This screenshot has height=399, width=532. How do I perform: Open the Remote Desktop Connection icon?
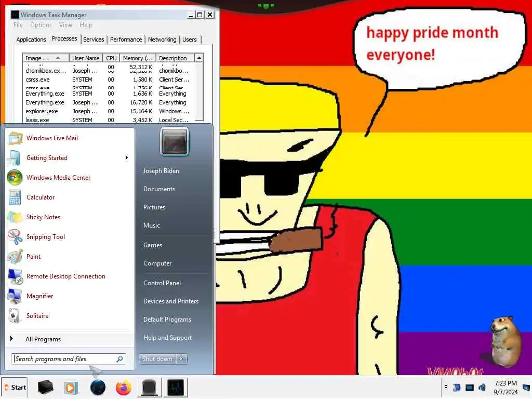click(15, 276)
